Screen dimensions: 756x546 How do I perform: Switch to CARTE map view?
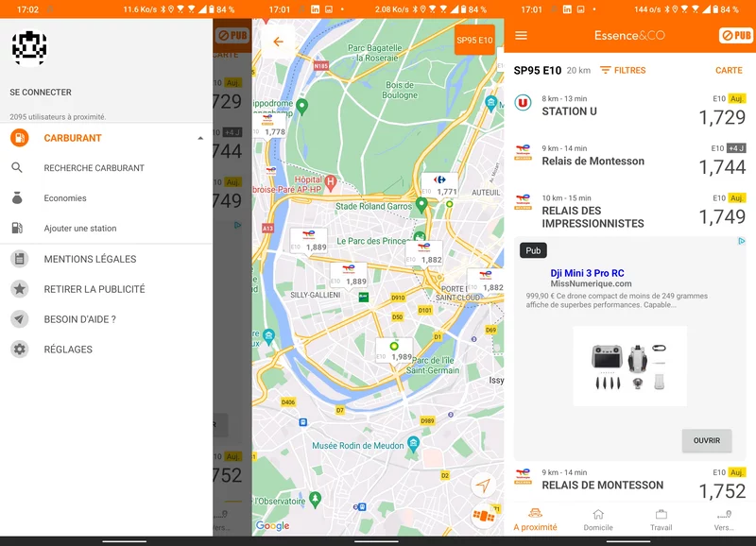pos(729,70)
